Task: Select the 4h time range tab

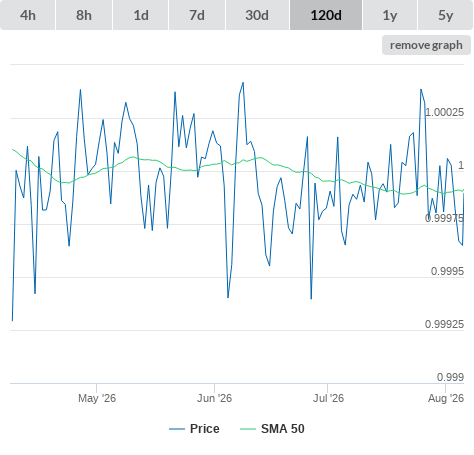Action: point(28,15)
